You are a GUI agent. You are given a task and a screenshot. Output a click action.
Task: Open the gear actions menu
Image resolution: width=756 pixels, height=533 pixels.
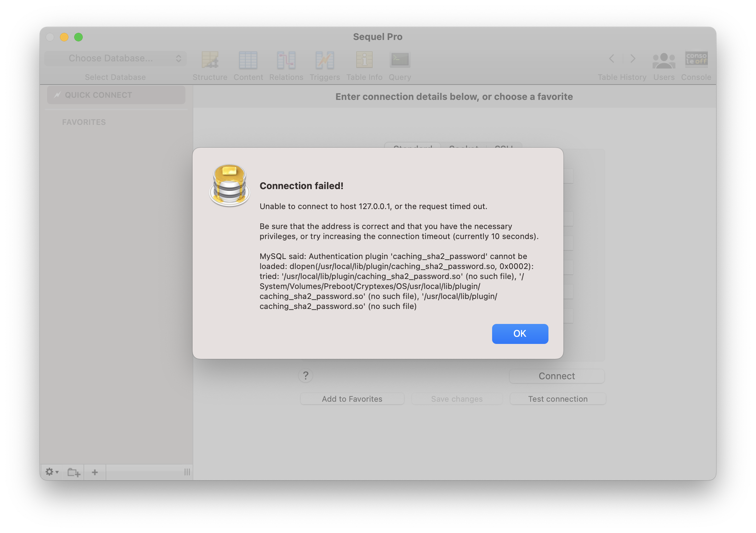coord(52,472)
